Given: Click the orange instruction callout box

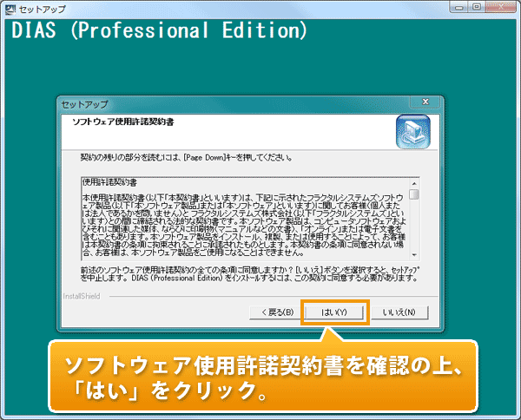Looking at the screenshot, I should (x=260, y=373).
